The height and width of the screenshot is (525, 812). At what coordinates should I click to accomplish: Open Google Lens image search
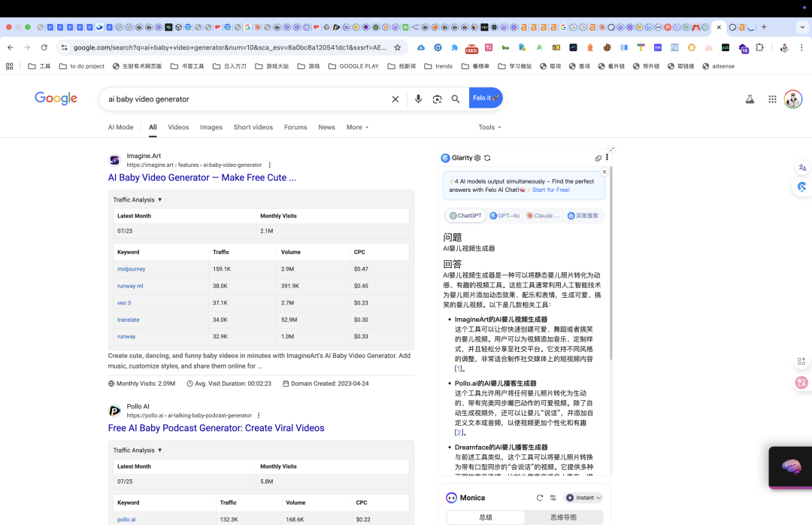(437, 99)
